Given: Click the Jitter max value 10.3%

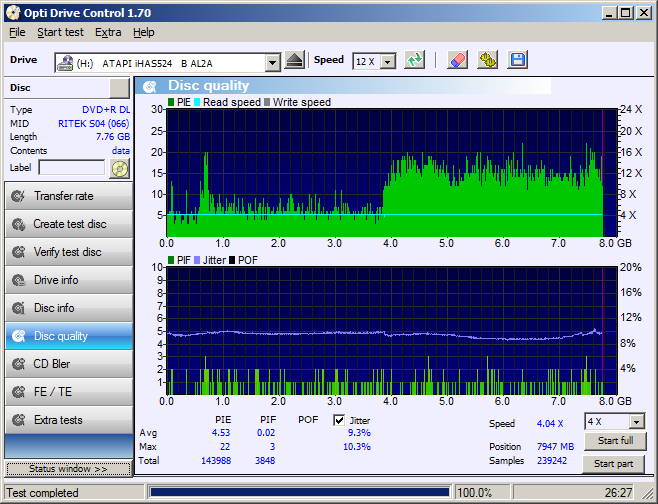Looking at the screenshot, I should (357, 447).
